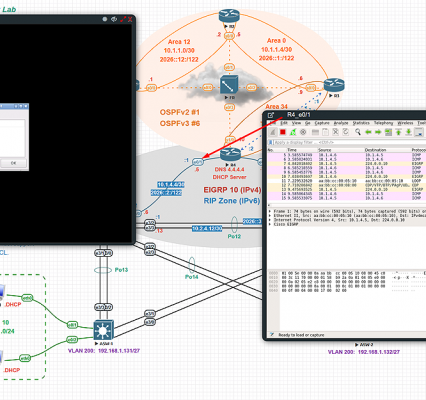Screen dimensions: 426x400
Task: Jump to last packet with down arrow icon
Action: (x=408, y=132)
